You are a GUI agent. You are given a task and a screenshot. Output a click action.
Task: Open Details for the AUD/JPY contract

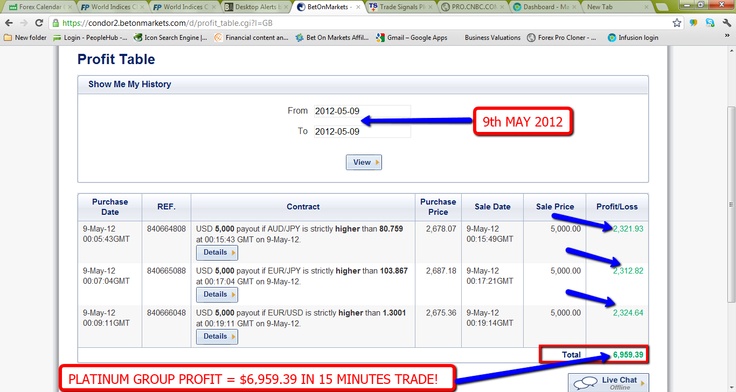pyautogui.click(x=217, y=253)
